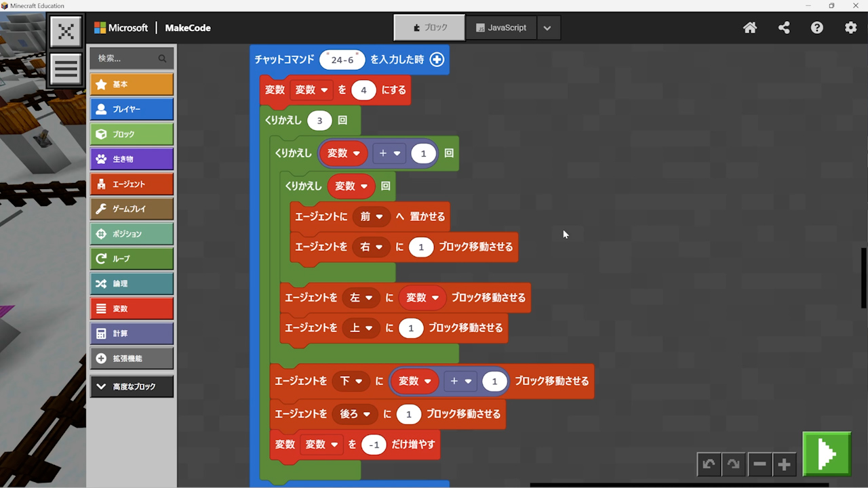Image resolution: width=868 pixels, height=488 pixels.
Task: Switch to the JavaScript editor tab
Action: pyautogui.click(x=501, y=28)
